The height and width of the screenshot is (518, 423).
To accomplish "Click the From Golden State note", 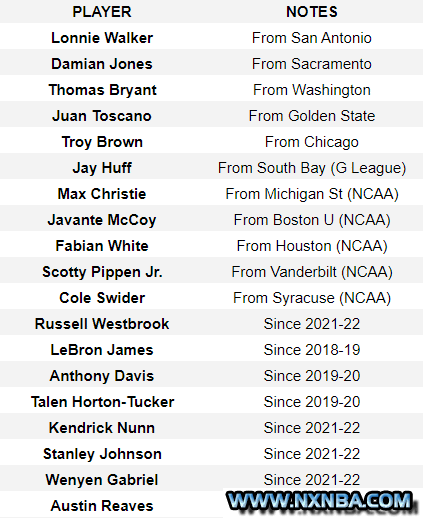I will coord(312,116).
